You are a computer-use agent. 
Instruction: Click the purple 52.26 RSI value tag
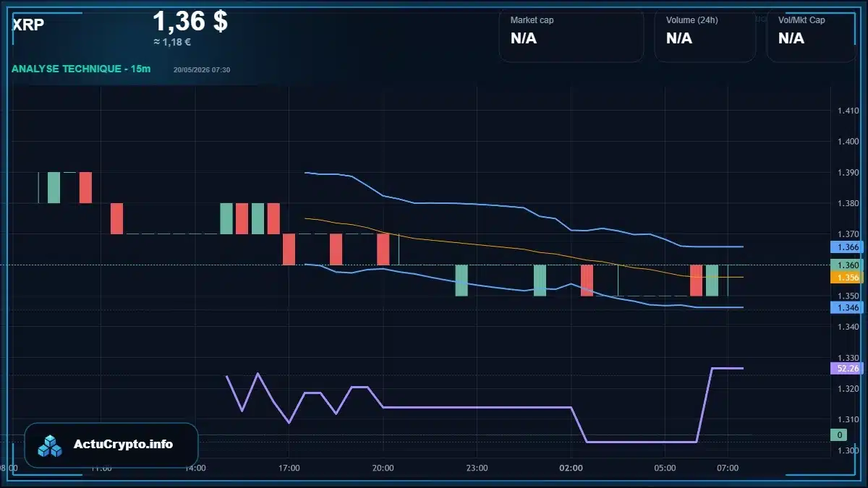[x=846, y=369]
